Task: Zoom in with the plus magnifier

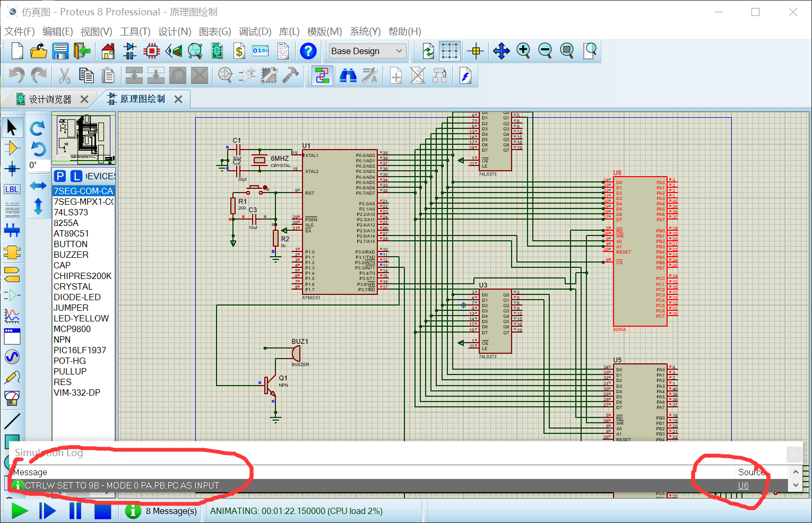Action: coord(523,51)
